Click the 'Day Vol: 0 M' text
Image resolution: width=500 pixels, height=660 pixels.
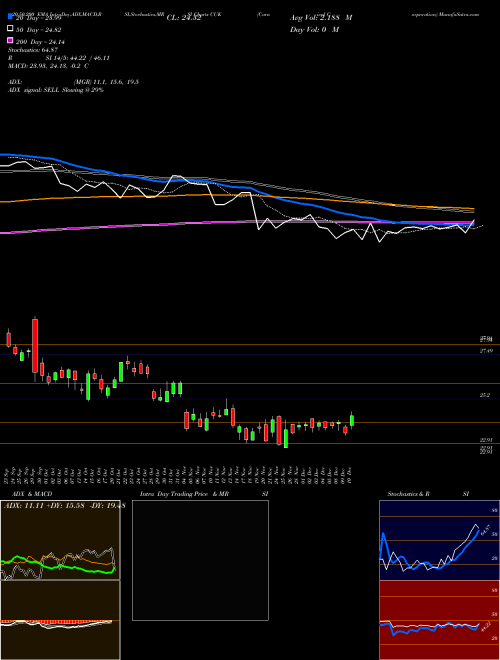pos(314,29)
